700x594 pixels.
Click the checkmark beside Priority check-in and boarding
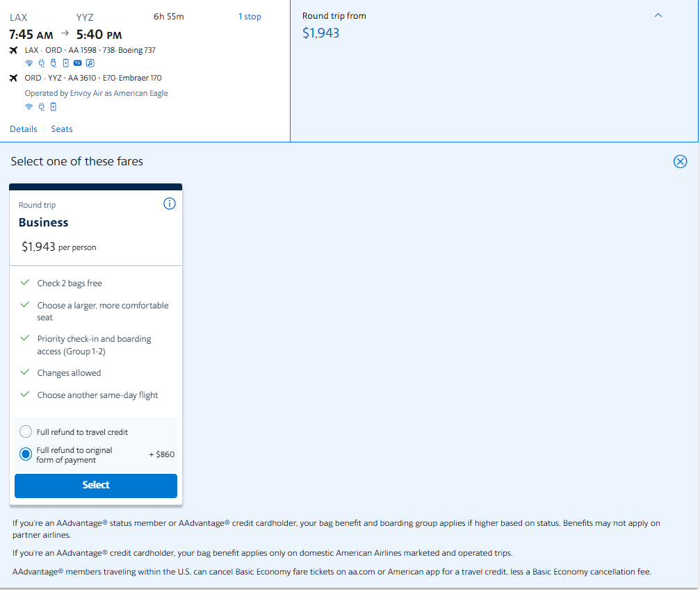click(x=25, y=338)
